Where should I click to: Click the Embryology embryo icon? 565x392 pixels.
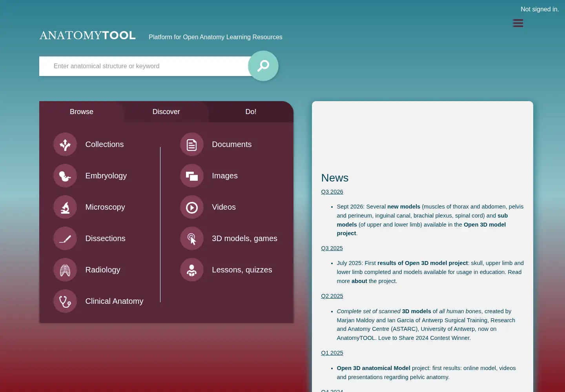[x=65, y=176]
